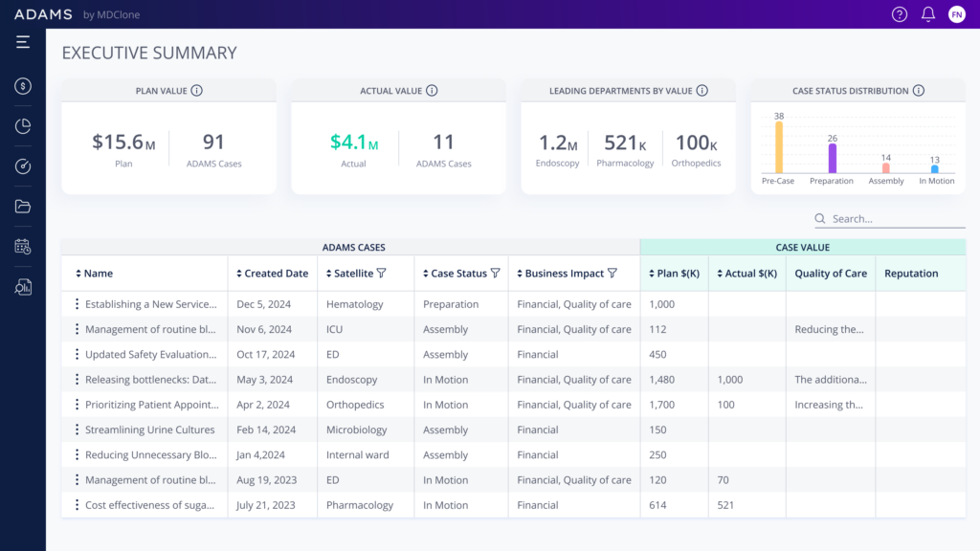Open row menu for Streamlining Urine Cultures
The image size is (980, 551).
coord(77,430)
